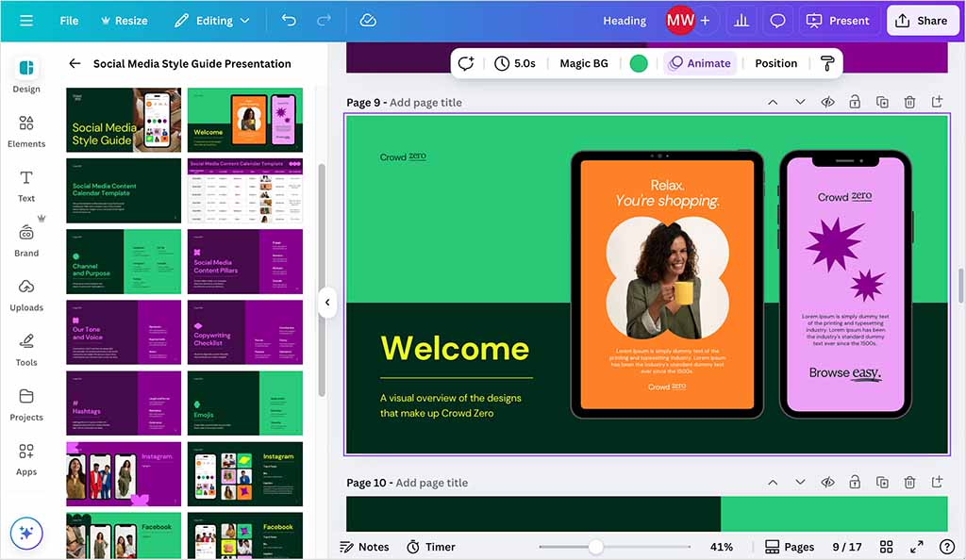The image size is (966, 560).
Task: Pick the green background color swatch
Action: coord(639,63)
